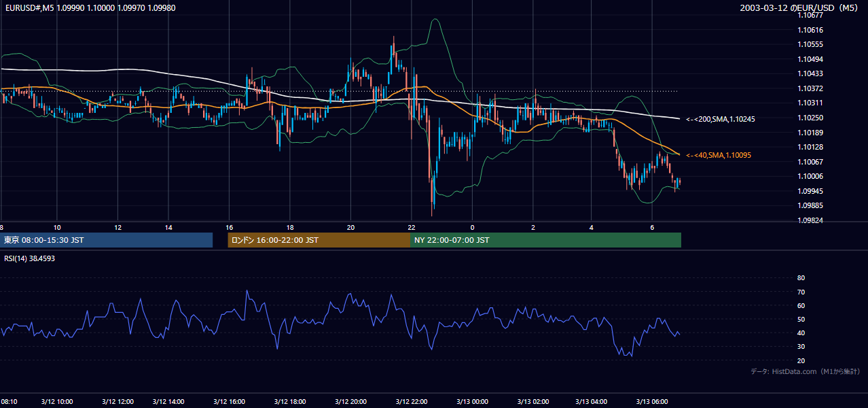The width and height of the screenshot is (868, 408).
Task: Click RSI scale level 80
Action: pyautogui.click(x=801, y=278)
